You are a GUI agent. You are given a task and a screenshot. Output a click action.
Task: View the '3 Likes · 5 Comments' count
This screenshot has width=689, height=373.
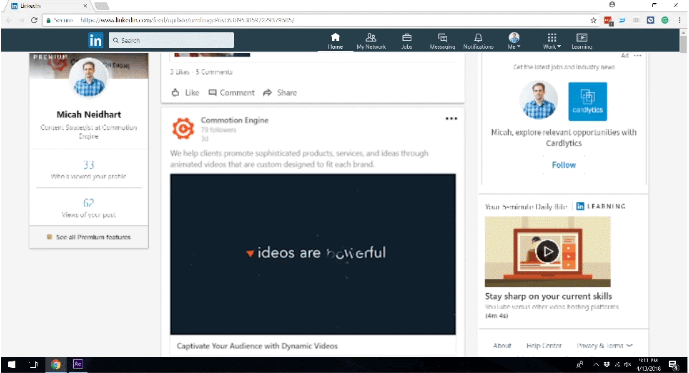tap(201, 72)
